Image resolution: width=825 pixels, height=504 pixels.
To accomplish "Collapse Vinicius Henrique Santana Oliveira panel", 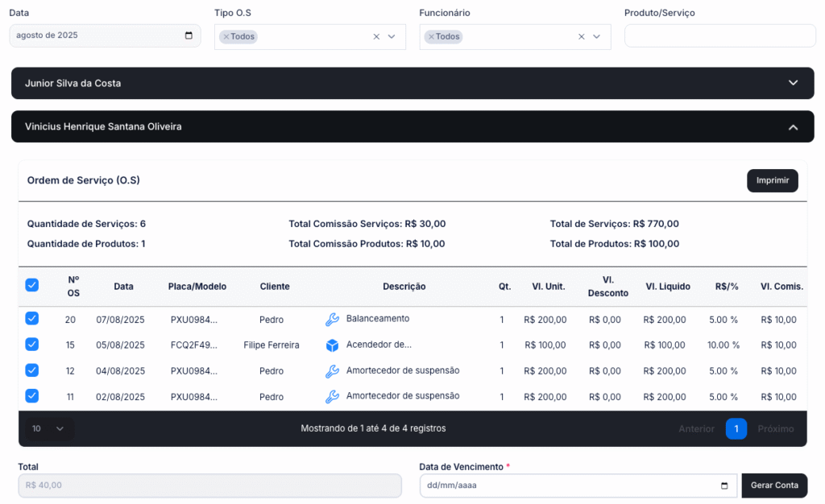I will pyautogui.click(x=793, y=126).
